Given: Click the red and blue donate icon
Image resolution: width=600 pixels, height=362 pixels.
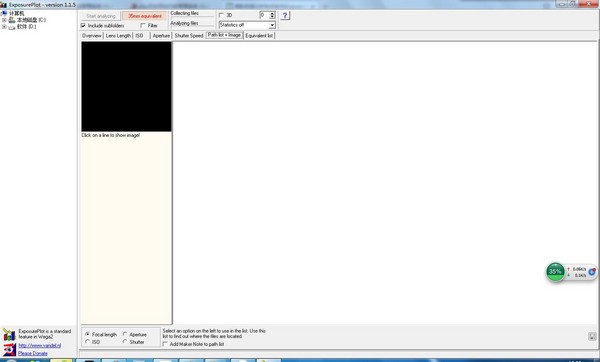Looking at the screenshot, I should (x=9, y=349).
